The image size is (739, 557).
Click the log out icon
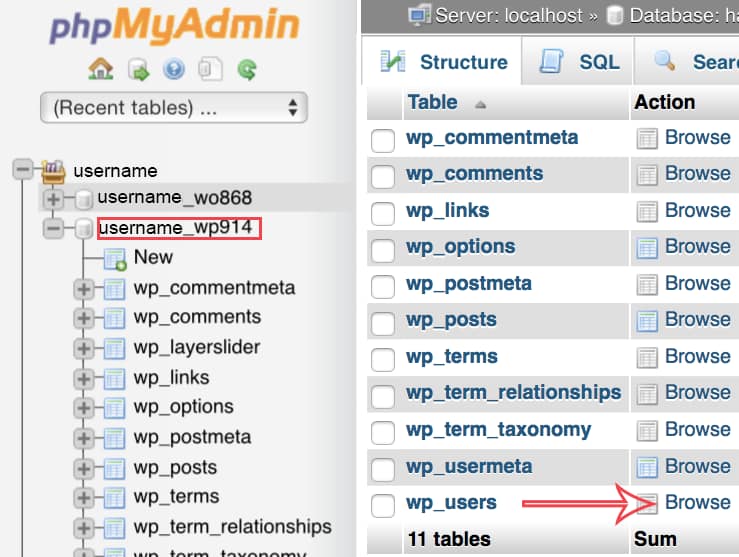pos(137,69)
